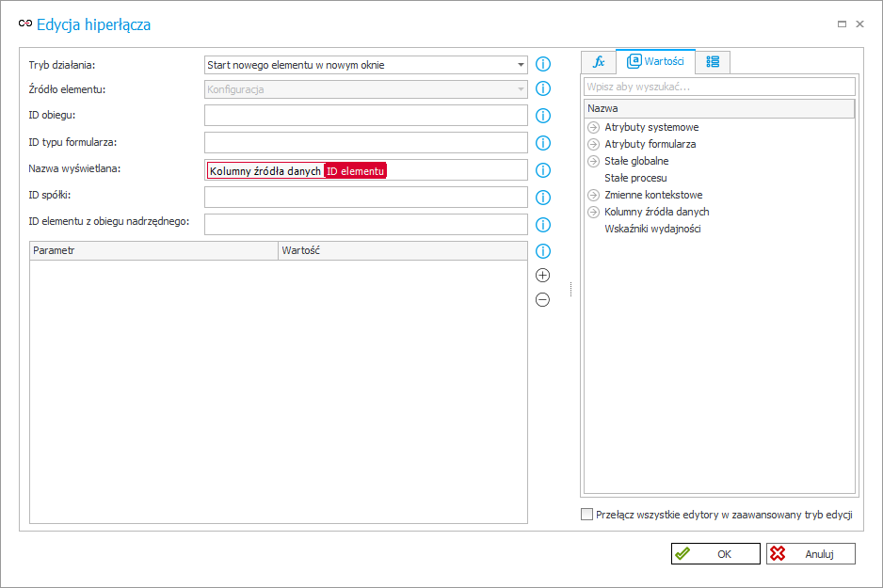The height and width of the screenshot is (588, 883).
Task: Click the Nazwa column header
Action: [719, 108]
